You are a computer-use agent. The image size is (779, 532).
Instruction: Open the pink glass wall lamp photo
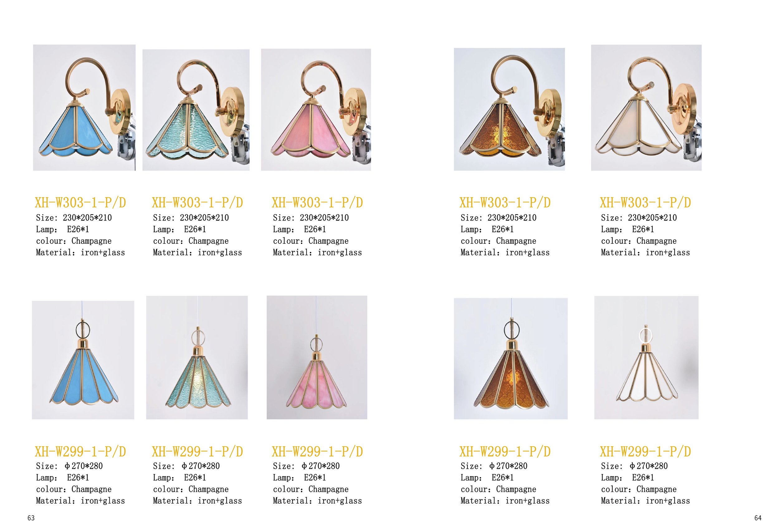click(x=316, y=110)
